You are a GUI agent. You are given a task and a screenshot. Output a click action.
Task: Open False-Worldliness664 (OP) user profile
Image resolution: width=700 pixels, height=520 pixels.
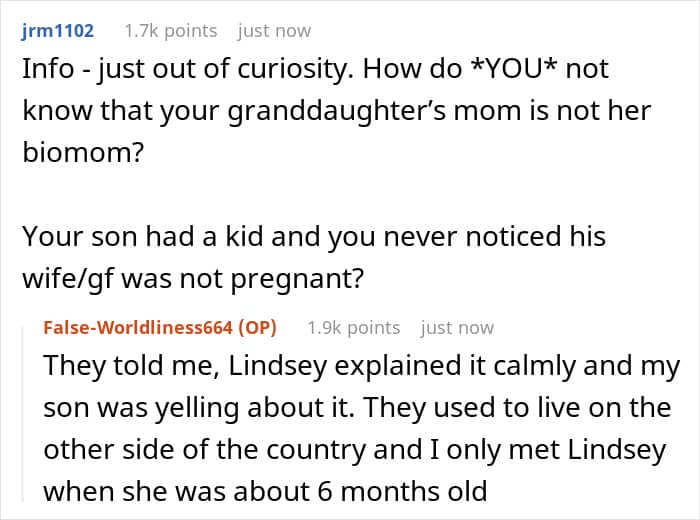(x=160, y=328)
